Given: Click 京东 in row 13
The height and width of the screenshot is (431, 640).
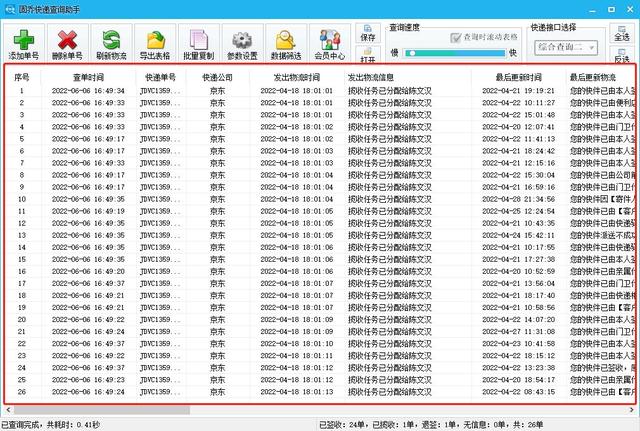Looking at the screenshot, I should click(x=218, y=235).
